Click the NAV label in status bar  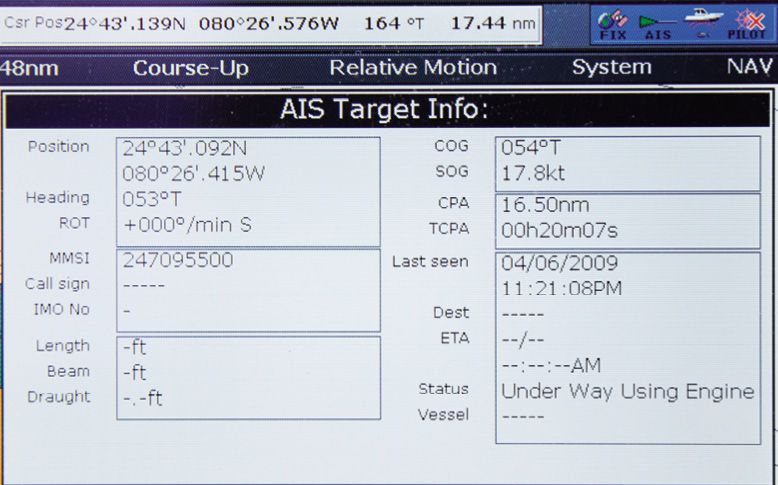750,68
